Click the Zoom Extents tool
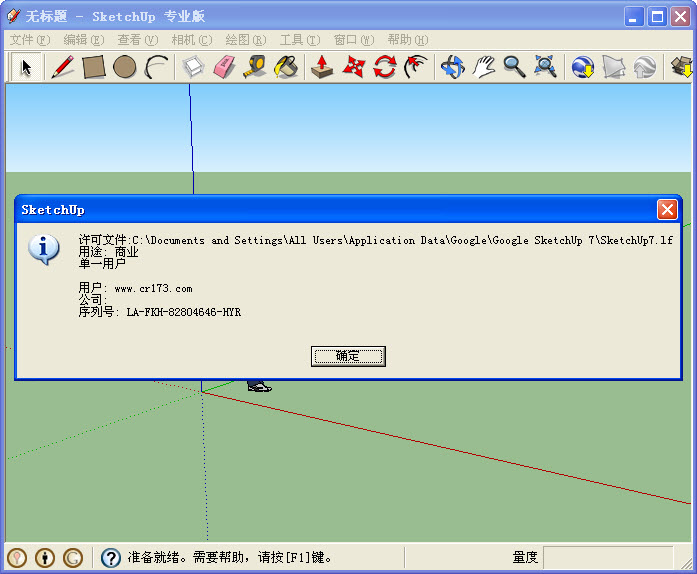 [545, 67]
